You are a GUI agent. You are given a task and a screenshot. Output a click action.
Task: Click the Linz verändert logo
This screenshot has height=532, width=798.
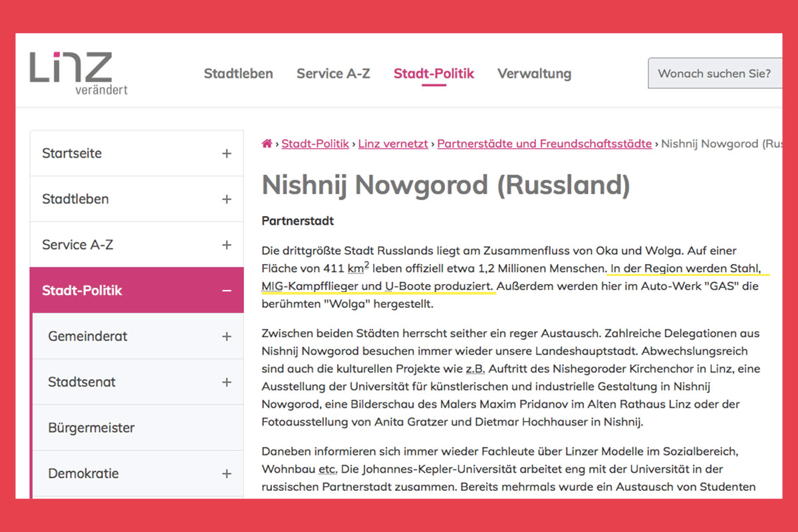[78, 72]
